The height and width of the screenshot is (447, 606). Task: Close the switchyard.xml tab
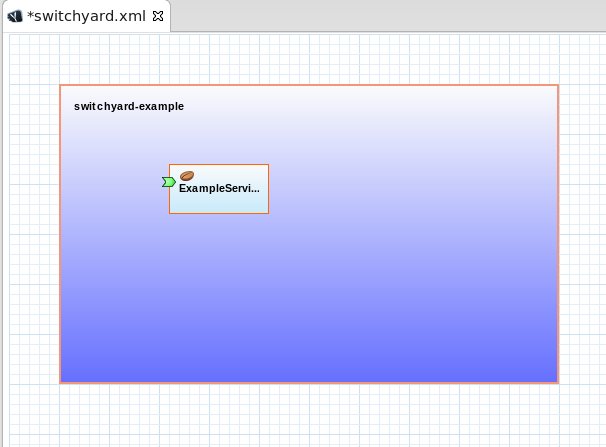click(158, 16)
